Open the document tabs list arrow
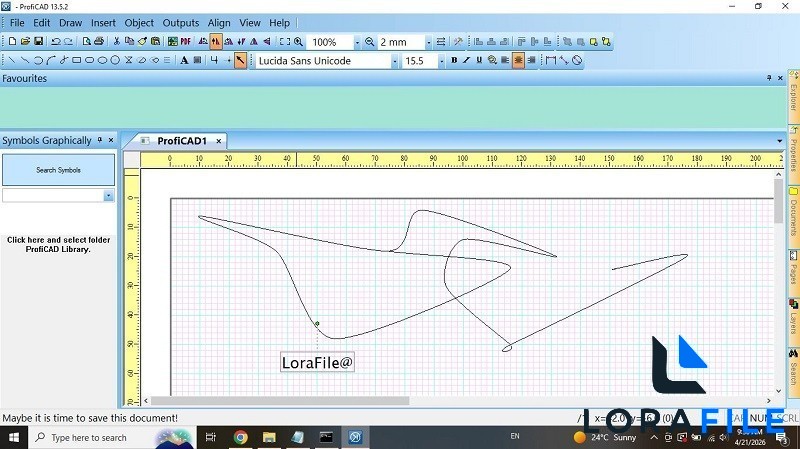Viewport: 800px width, 449px height. (x=780, y=141)
